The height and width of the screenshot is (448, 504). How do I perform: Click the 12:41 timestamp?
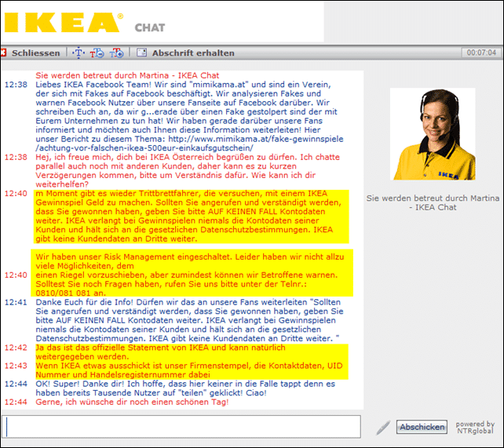pyautogui.click(x=16, y=302)
